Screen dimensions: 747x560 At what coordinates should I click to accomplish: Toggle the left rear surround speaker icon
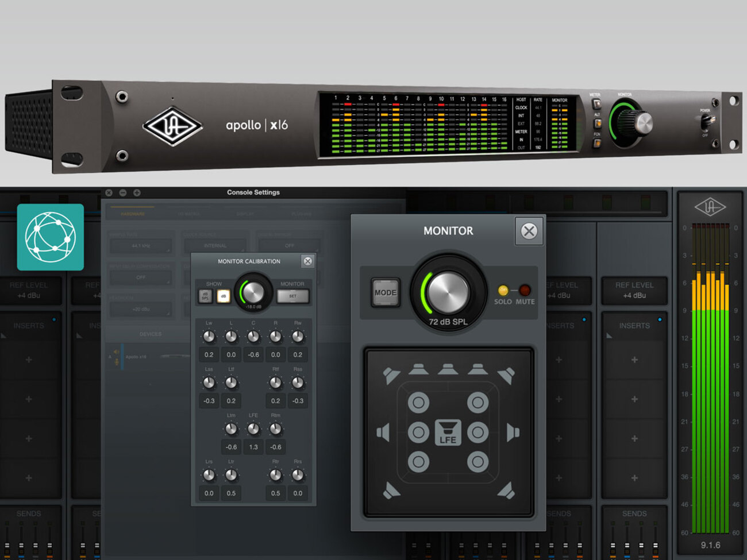pos(392,490)
